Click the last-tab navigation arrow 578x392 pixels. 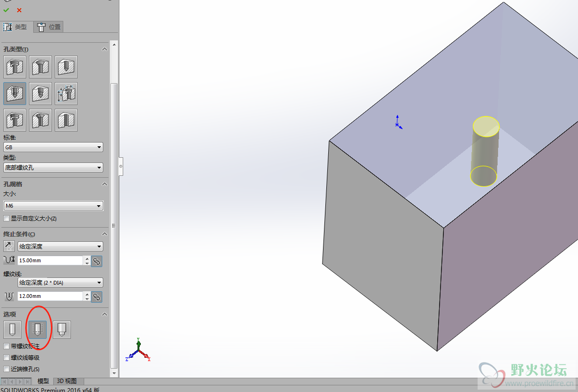coord(27,382)
